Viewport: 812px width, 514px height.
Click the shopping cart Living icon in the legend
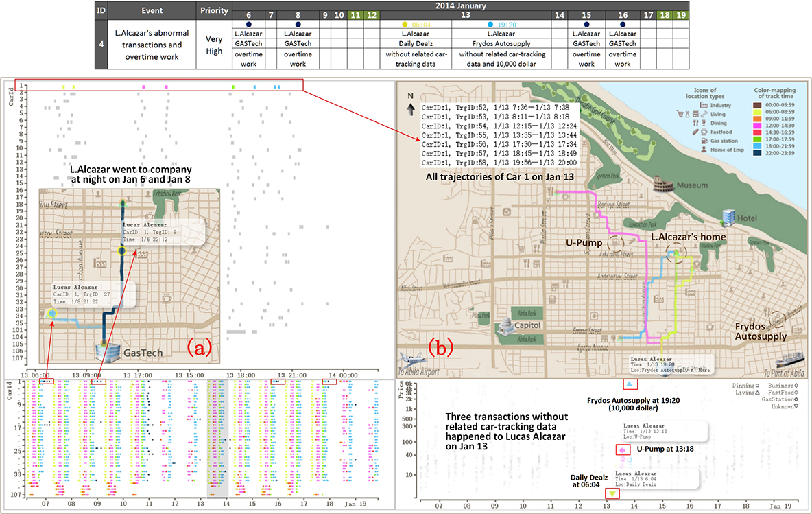pyautogui.click(x=680, y=114)
